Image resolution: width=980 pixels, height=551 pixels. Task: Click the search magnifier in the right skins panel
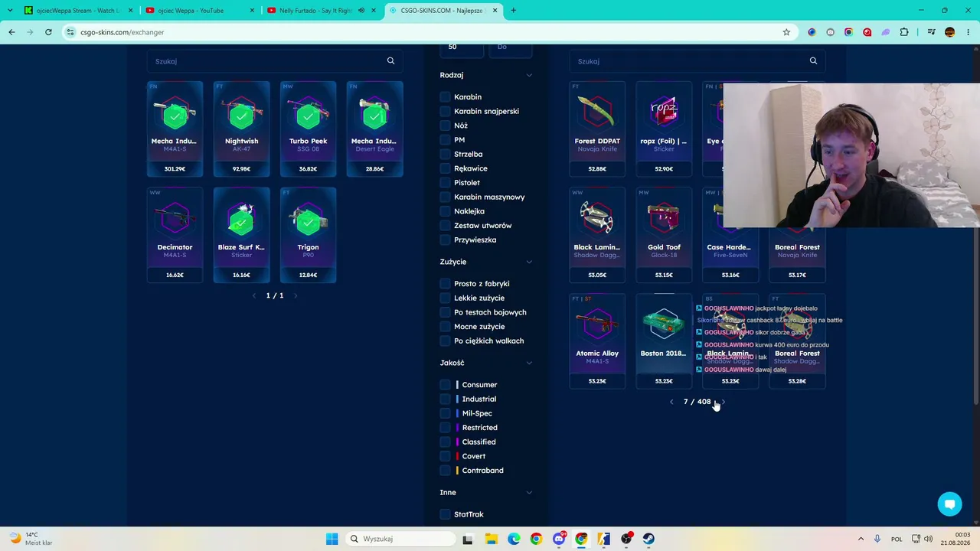coord(813,61)
